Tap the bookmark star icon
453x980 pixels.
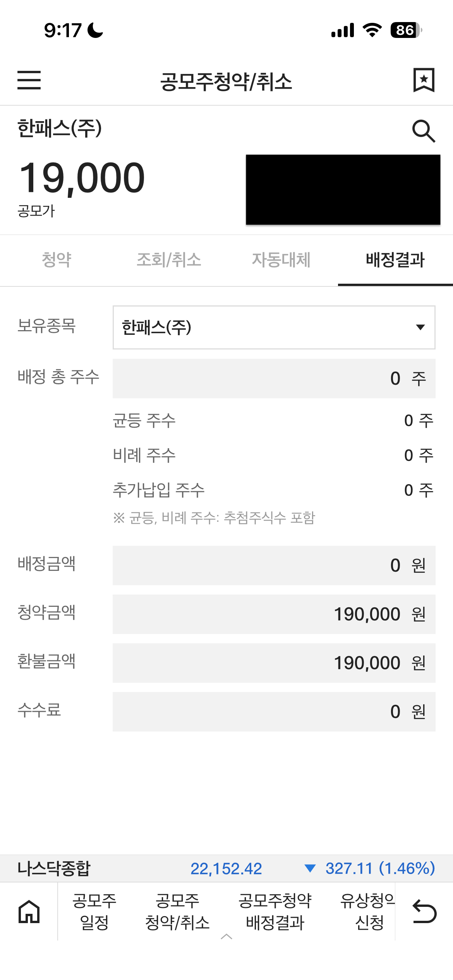click(424, 80)
